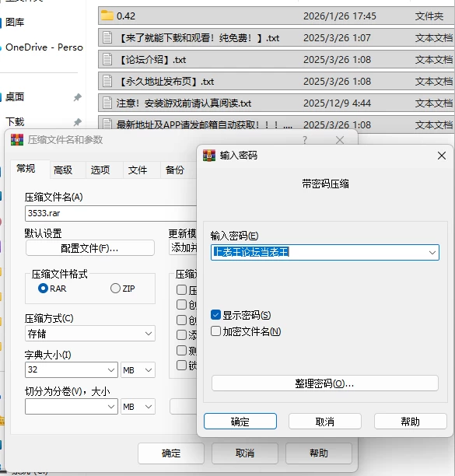
Task: Open the MB unit dropdown for 切分为分卷
Action: 138,407
